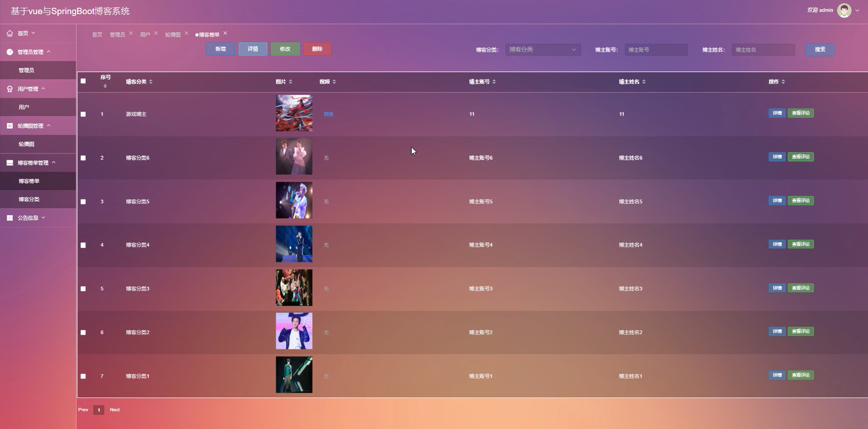Click the red 删除 delete button
Viewport: 868px width, 429px height.
(x=317, y=49)
